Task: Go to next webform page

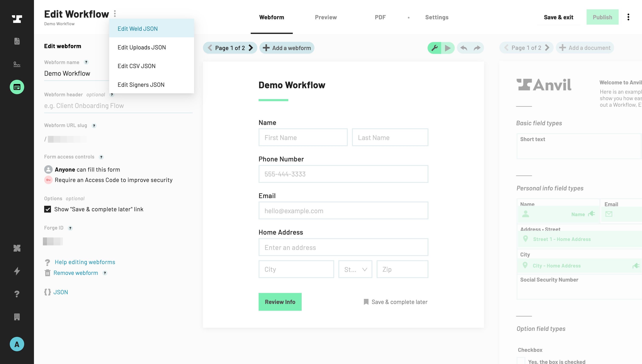Action: [x=251, y=48]
